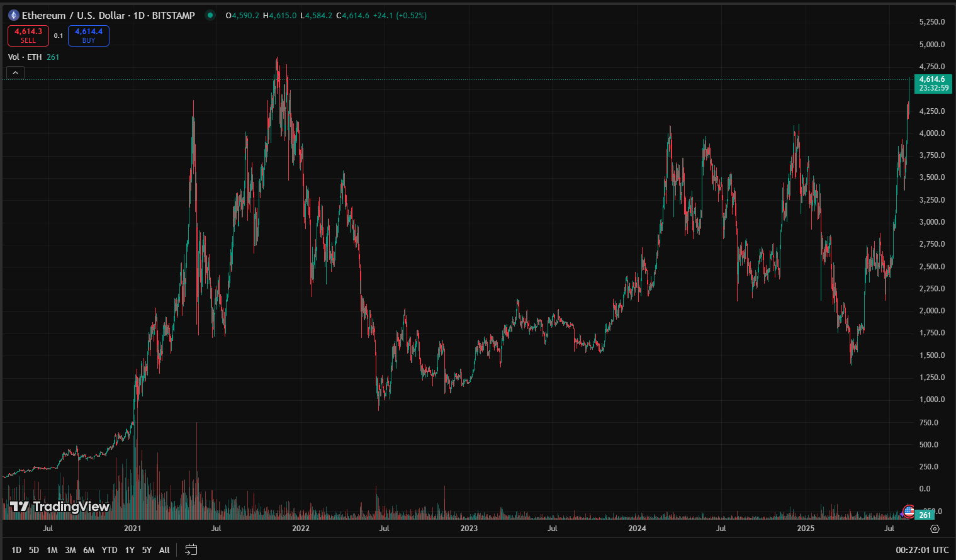Click the 0.1 spread value
The height and width of the screenshot is (560, 956).
coord(59,36)
